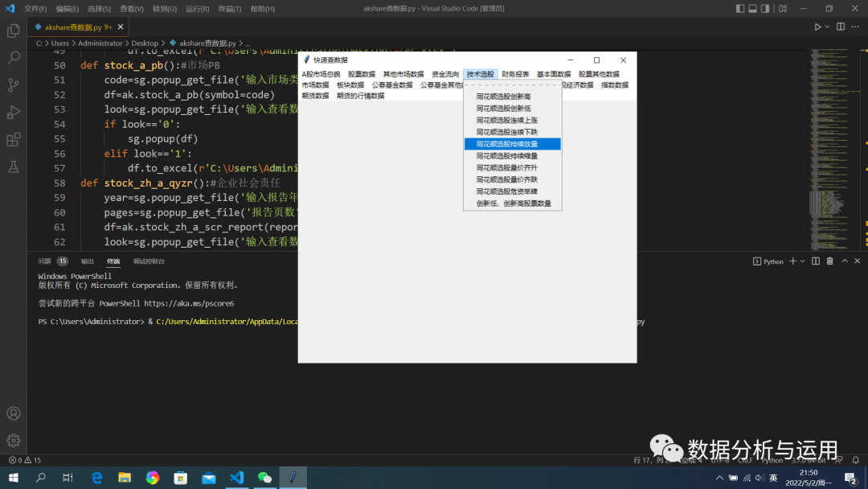Open A股市场总貌 menu in 快速查数据 window
Image resolution: width=868 pixels, height=489 pixels.
point(321,74)
